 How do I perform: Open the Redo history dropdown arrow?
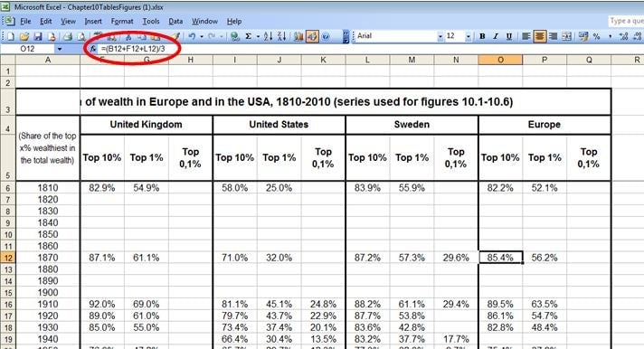click(222, 36)
